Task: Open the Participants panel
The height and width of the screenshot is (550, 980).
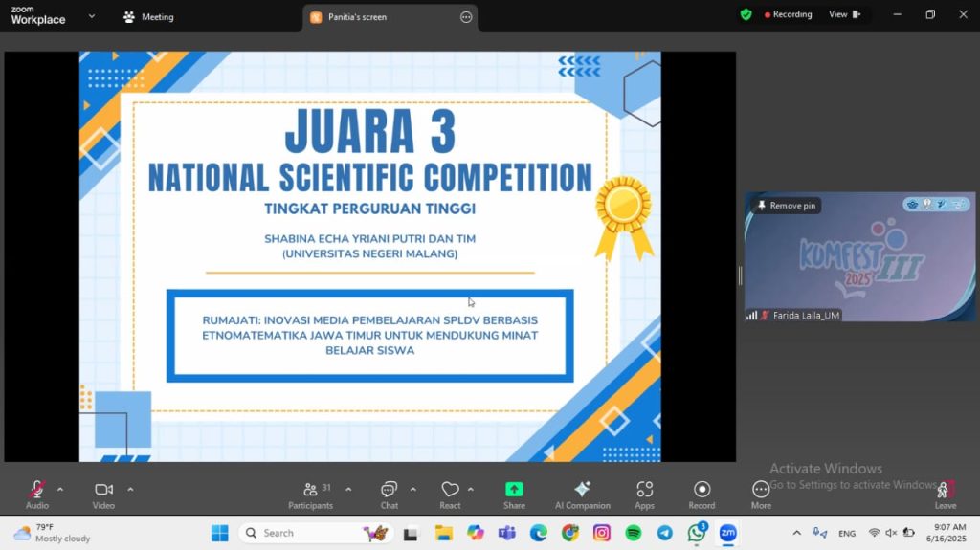Action: [310, 490]
